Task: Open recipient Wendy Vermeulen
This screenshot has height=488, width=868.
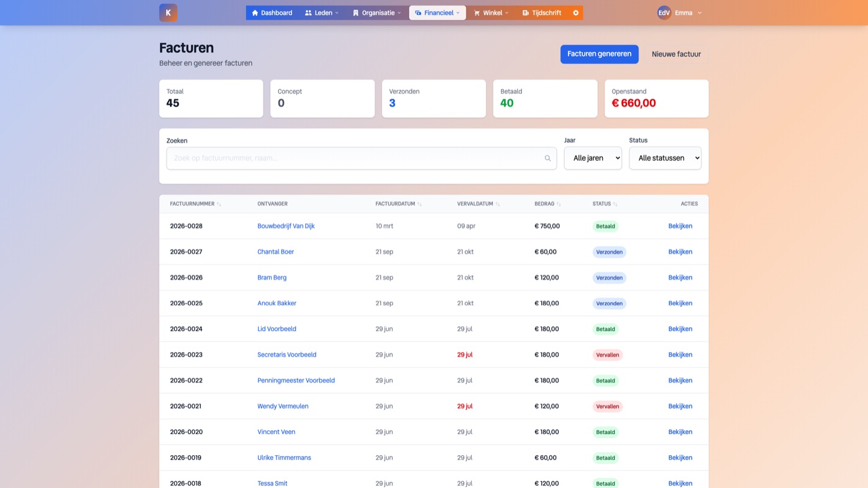Action: (x=283, y=406)
